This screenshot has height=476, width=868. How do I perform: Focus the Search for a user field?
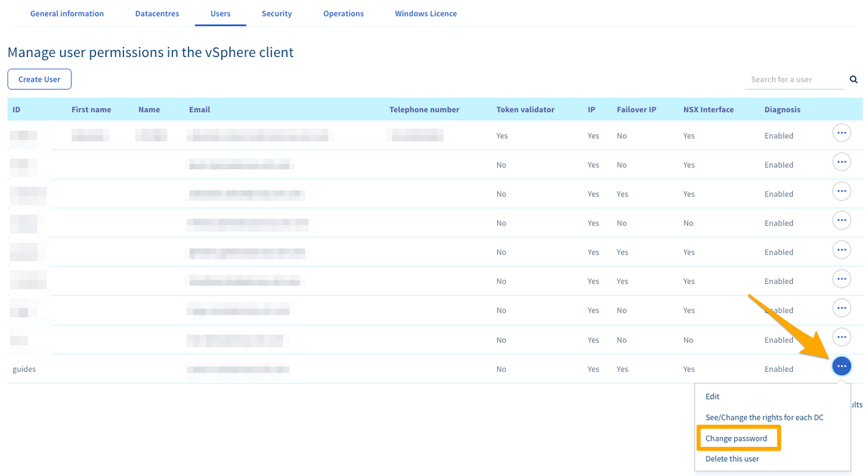(794, 79)
